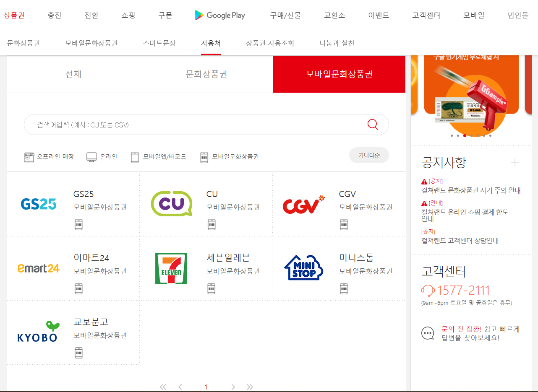The image size is (538, 392).
Task: Open notice 컬쳐랜드 고객센터 상담안내
Action: point(460,241)
